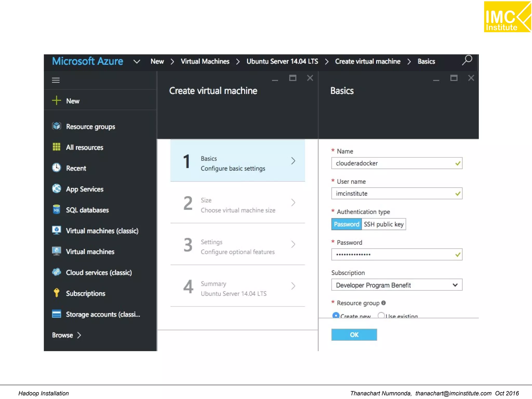Click the Subscriptions key icon
The image size is (532, 399).
tap(56, 293)
